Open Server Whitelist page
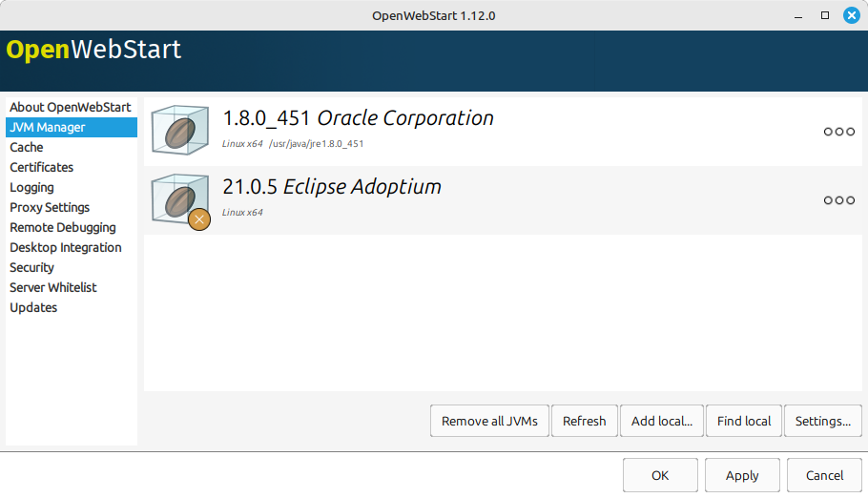This screenshot has height=498, width=868. pyautogui.click(x=72, y=287)
